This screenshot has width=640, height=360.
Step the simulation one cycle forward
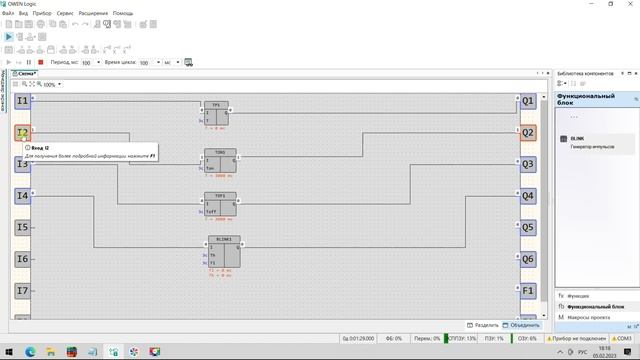(19, 62)
